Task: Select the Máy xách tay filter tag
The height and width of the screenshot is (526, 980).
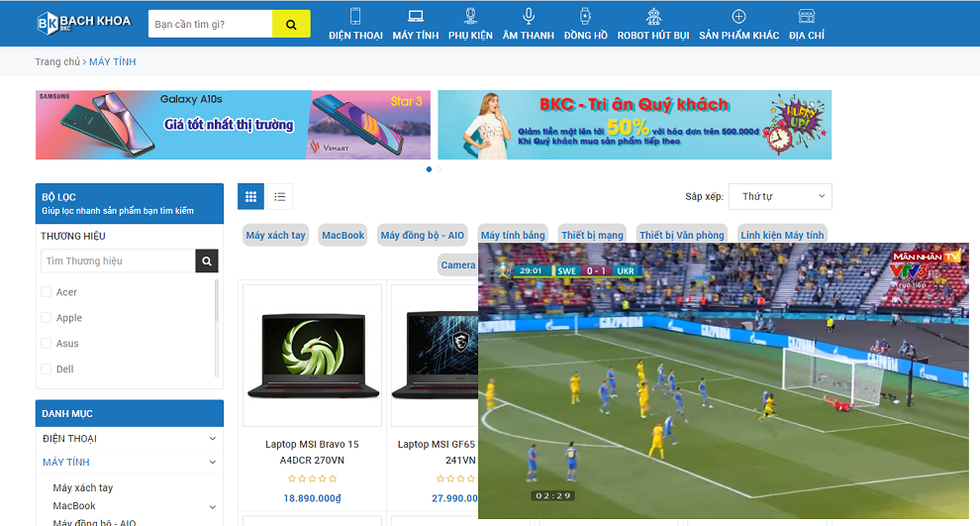Action: pyautogui.click(x=275, y=235)
